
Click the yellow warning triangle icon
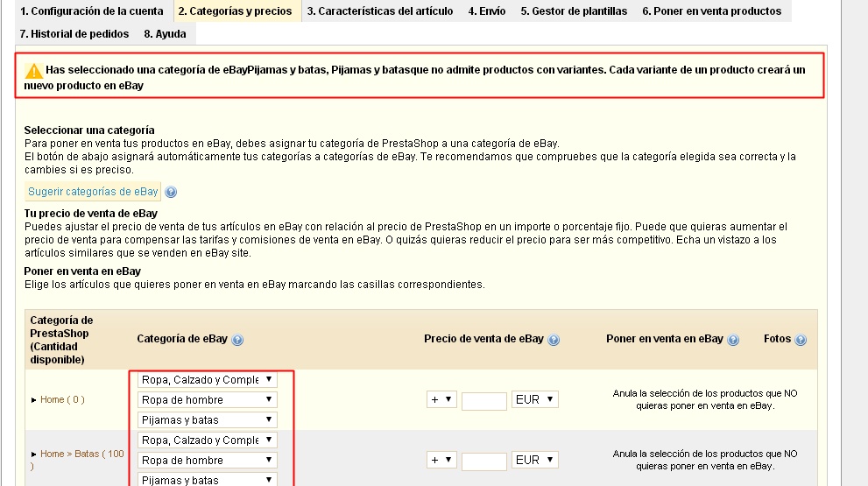point(34,71)
